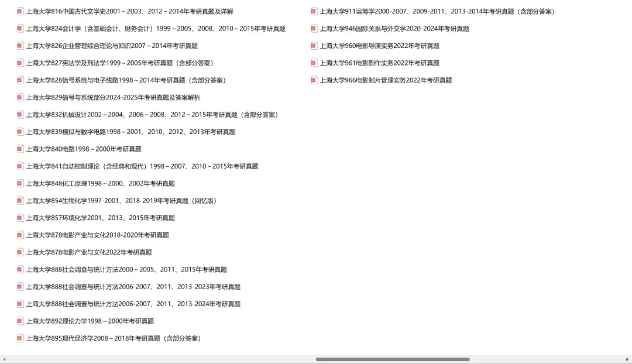Click the document icon next to 上海大学824会计学
This screenshot has width=632, height=364.
(x=20, y=28)
